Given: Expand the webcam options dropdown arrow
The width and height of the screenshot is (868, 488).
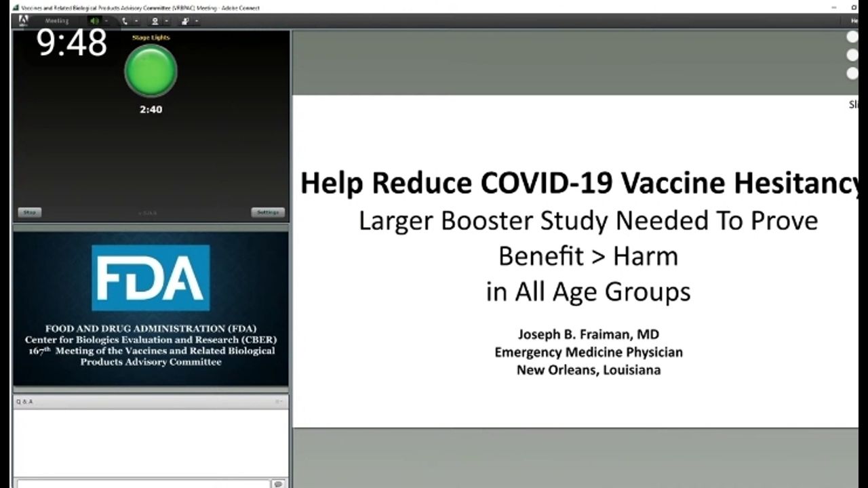Looking at the screenshot, I should point(166,21).
